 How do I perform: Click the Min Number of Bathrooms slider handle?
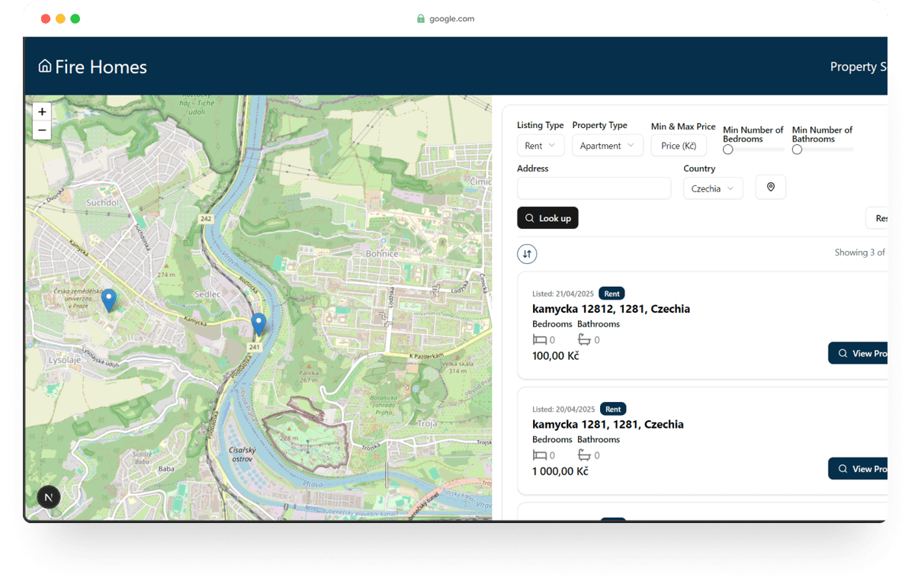pos(797,149)
